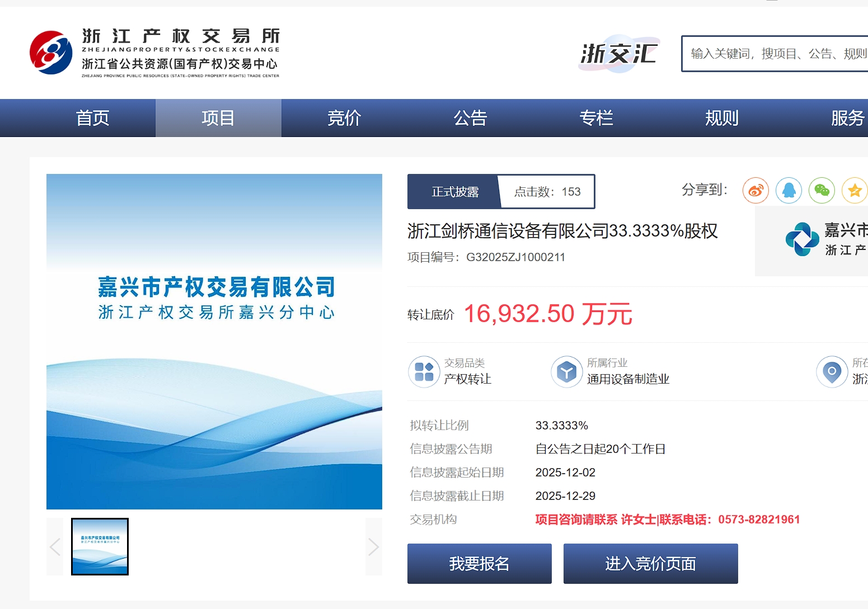
Task: Focus the keyword search input field
Action: [775, 54]
